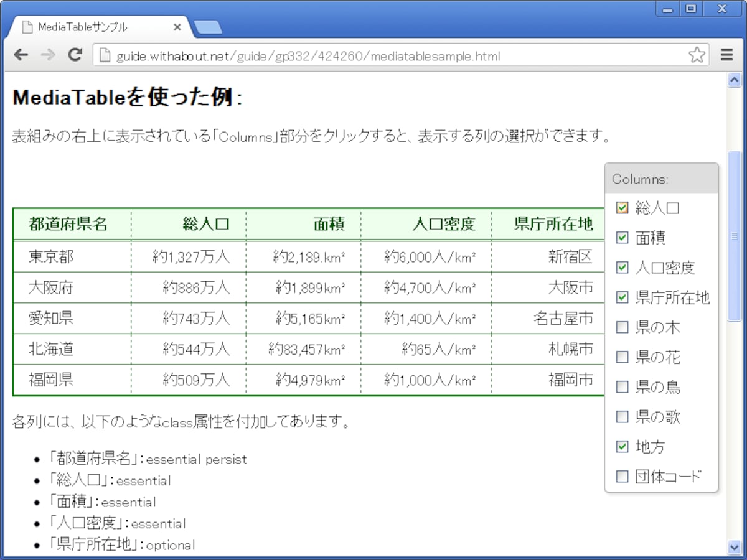Collapse the Columns: dropdown header

click(x=661, y=179)
